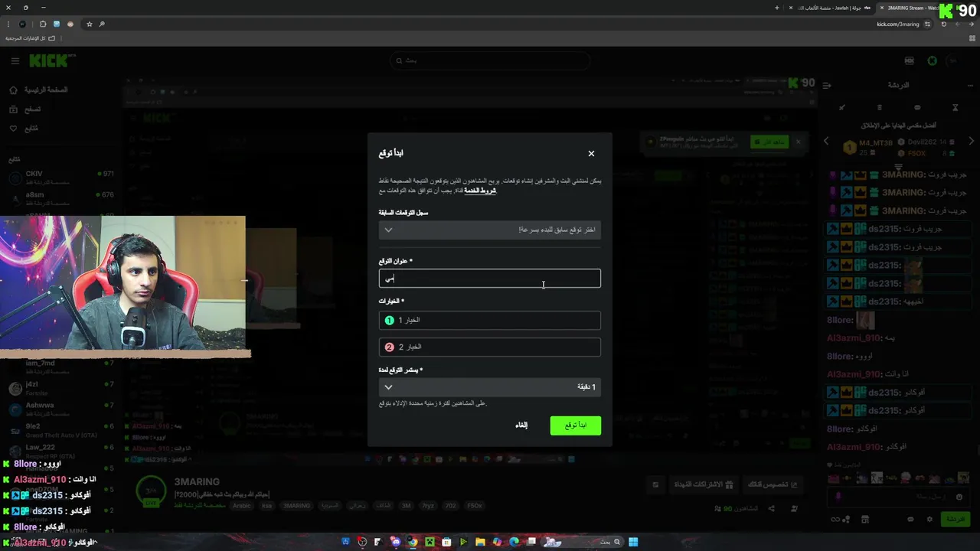Open Law_222 channel in sidebar
The width and height of the screenshot is (980, 551).
point(61,452)
